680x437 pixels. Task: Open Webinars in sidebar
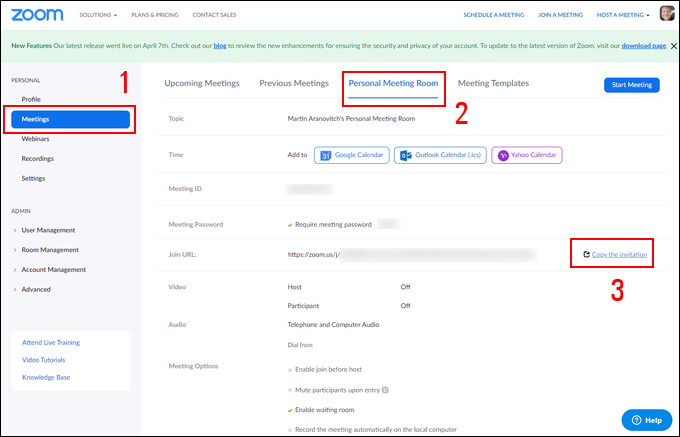(x=35, y=139)
